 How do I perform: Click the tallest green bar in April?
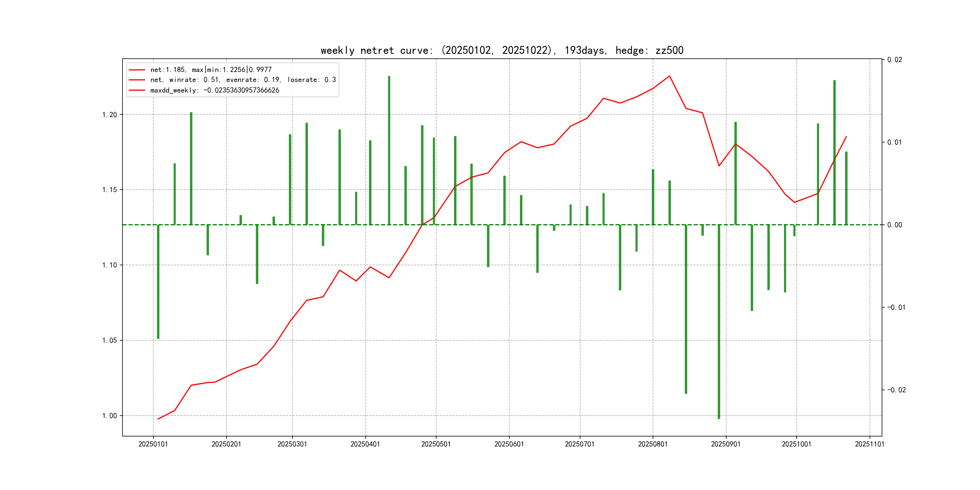coord(389,150)
